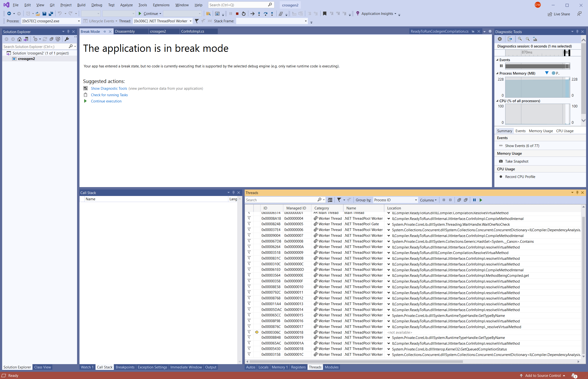Click the Restart debugging icon
The height and width of the screenshot is (379, 588).
point(244,14)
